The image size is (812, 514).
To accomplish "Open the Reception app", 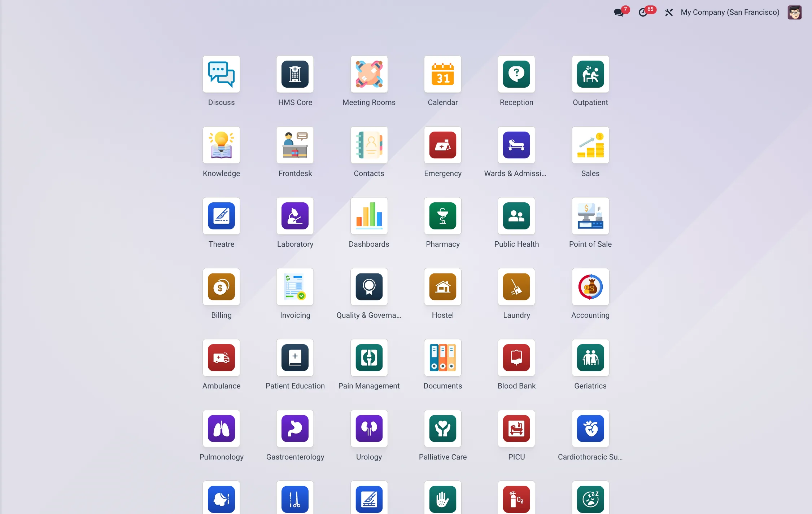I will point(516,74).
